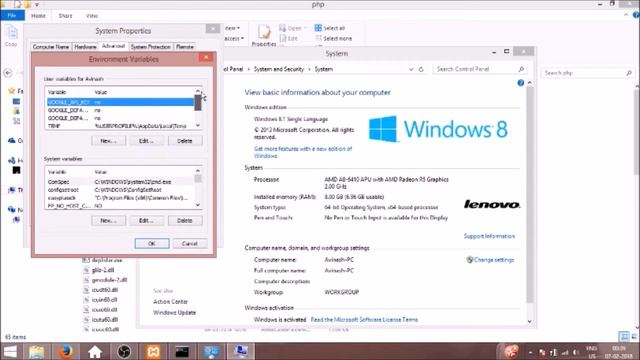Open the View ribbon tab
The width and height of the screenshot is (640, 360).
click(92, 16)
